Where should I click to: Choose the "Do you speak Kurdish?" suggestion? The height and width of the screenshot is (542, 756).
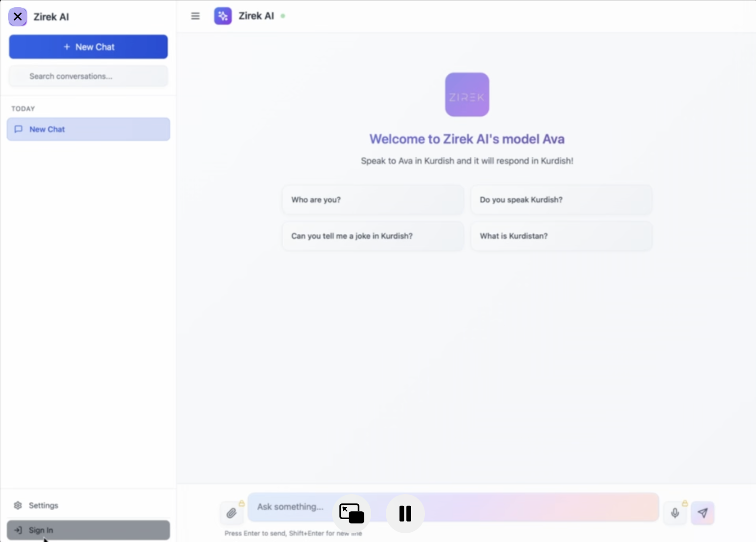coord(561,200)
